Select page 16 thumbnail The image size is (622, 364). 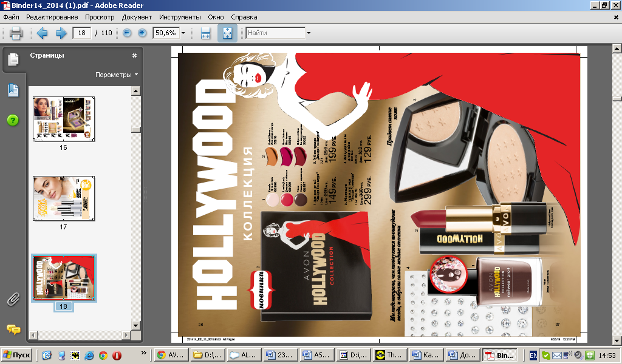click(x=64, y=119)
